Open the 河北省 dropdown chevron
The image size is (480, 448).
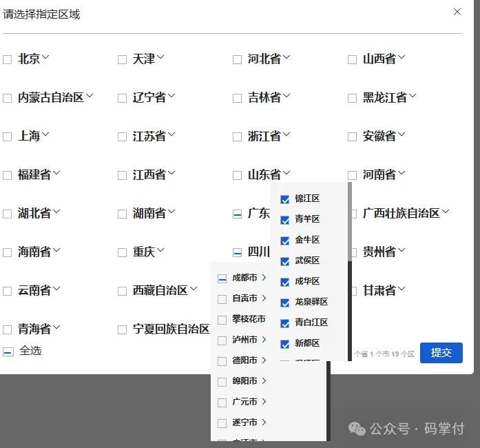click(x=286, y=57)
